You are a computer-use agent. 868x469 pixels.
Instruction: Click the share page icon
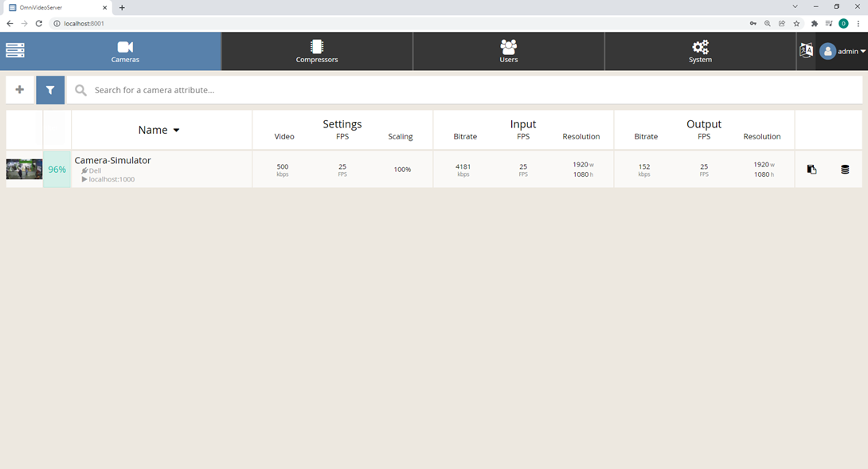(782, 23)
